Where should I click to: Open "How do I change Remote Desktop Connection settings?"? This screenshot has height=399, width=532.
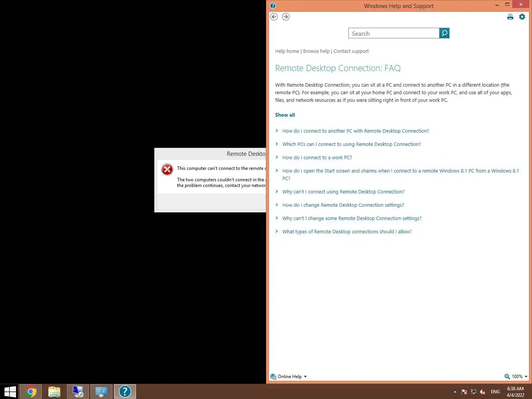pyautogui.click(x=343, y=205)
